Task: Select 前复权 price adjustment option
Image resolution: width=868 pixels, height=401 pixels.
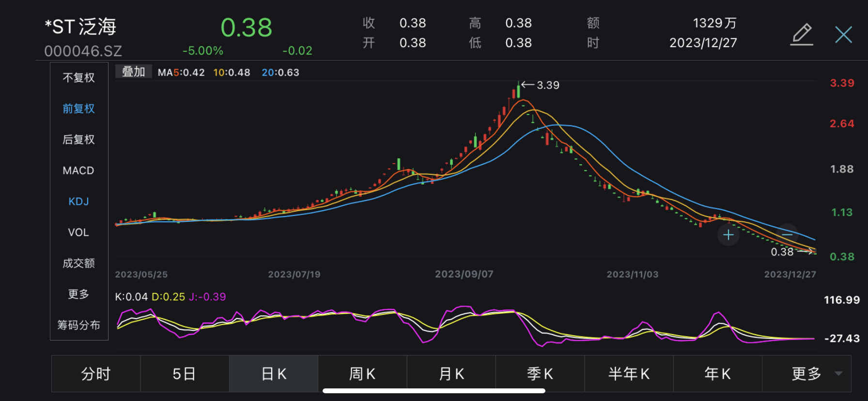Action: [x=78, y=108]
